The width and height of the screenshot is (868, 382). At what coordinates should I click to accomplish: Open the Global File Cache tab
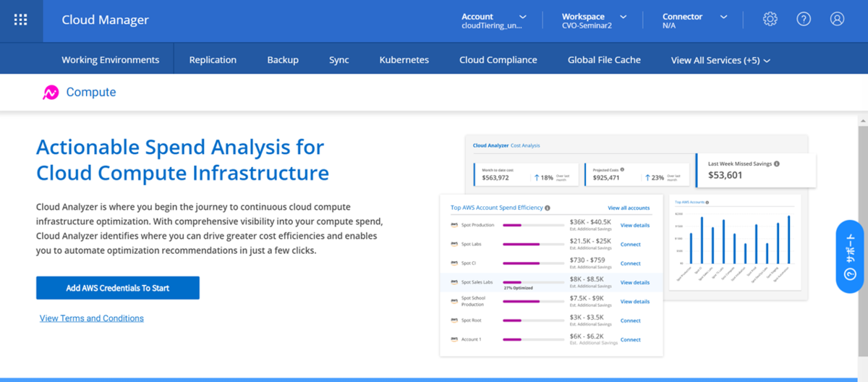click(x=604, y=60)
